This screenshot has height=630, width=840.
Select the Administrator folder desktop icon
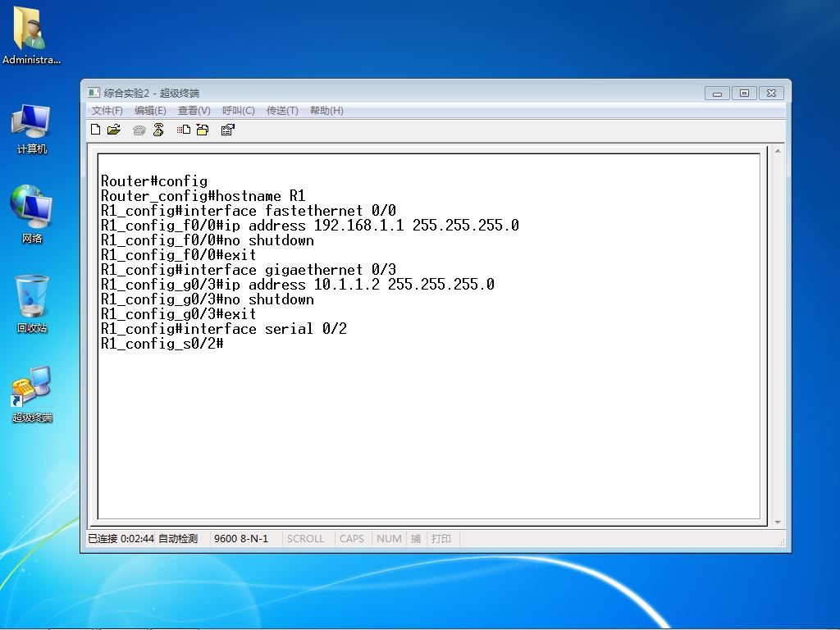(x=31, y=35)
